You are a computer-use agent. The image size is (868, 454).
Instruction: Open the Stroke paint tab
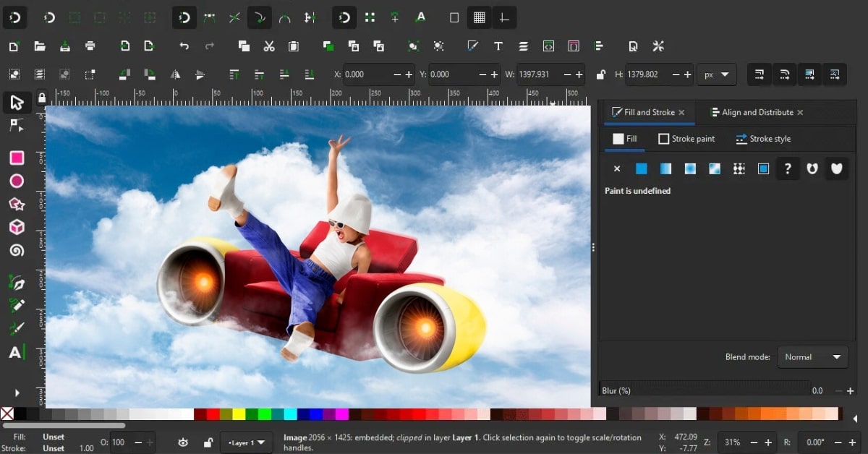[686, 139]
